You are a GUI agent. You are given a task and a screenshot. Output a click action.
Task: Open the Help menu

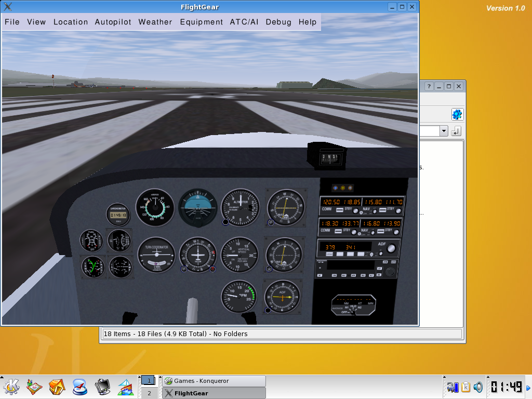click(308, 22)
